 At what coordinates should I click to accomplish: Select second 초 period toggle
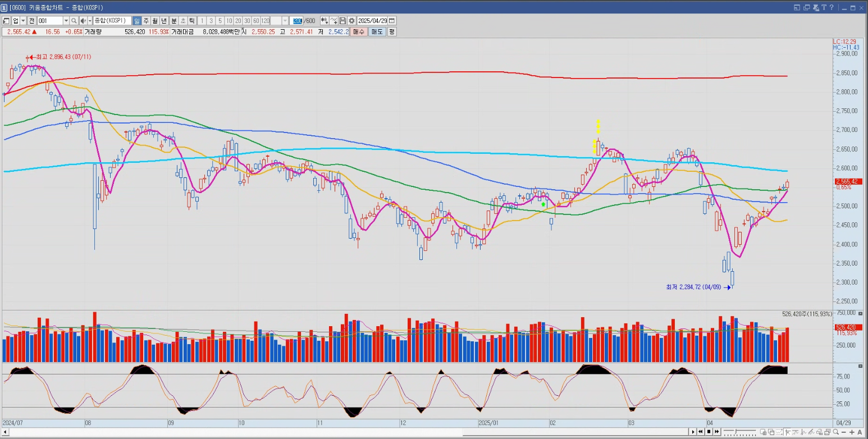coord(182,21)
